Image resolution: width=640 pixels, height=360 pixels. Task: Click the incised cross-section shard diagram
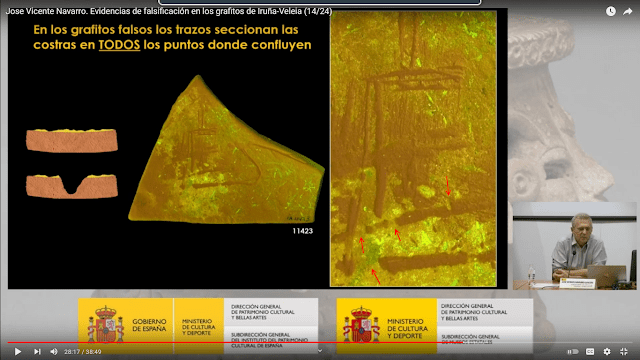click(x=72, y=186)
